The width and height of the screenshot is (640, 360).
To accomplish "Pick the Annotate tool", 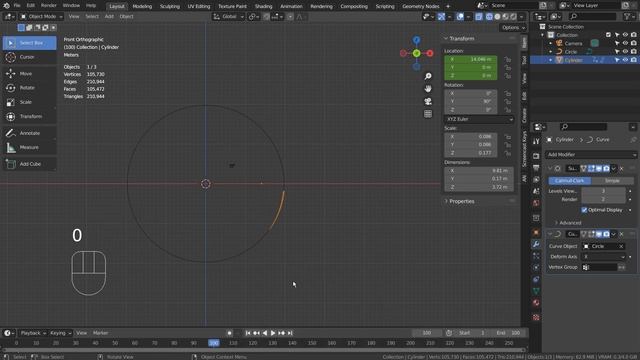I will tap(29, 133).
